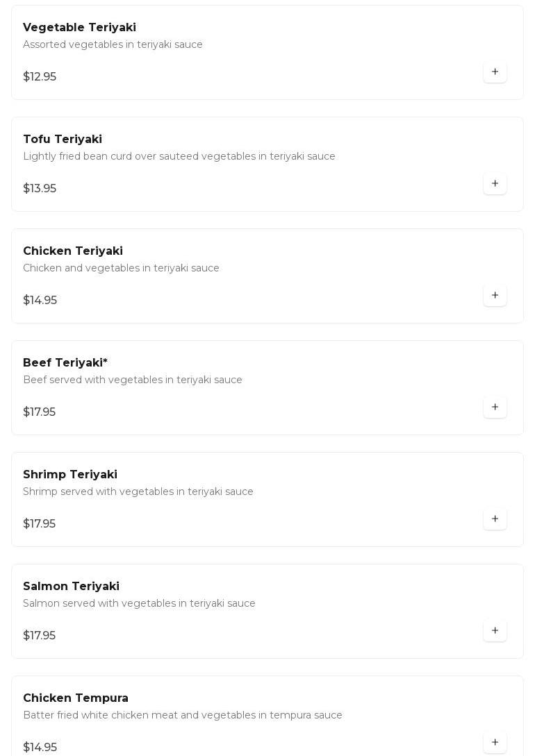Select the Shrimp Teriyaki item title
The height and width of the screenshot is (756, 535).
pyautogui.click(x=70, y=475)
